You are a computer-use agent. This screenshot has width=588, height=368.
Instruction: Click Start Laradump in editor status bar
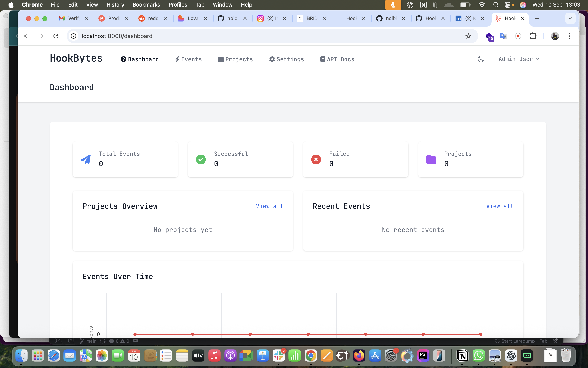click(515, 341)
